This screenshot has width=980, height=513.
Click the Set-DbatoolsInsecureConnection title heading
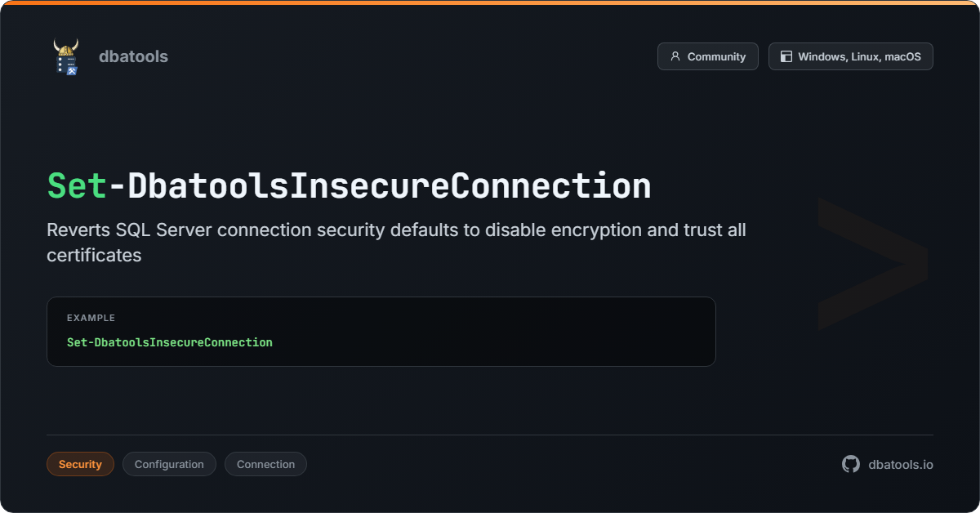click(x=349, y=186)
